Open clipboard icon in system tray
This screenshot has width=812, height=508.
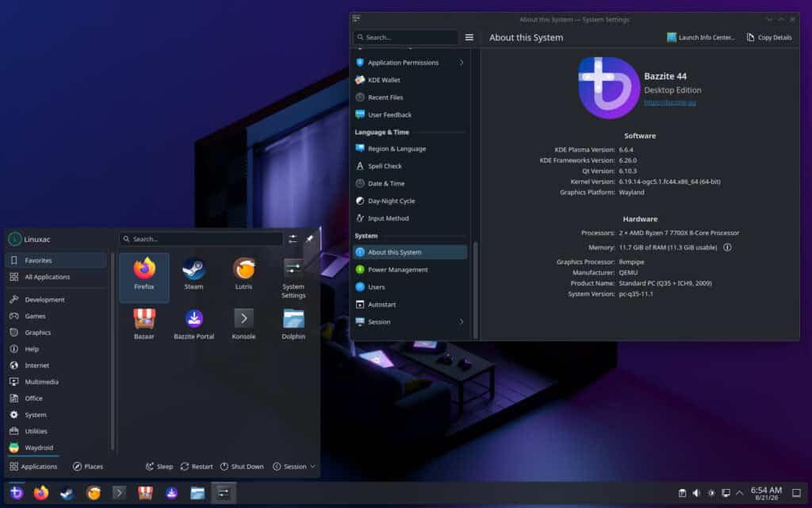point(683,493)
